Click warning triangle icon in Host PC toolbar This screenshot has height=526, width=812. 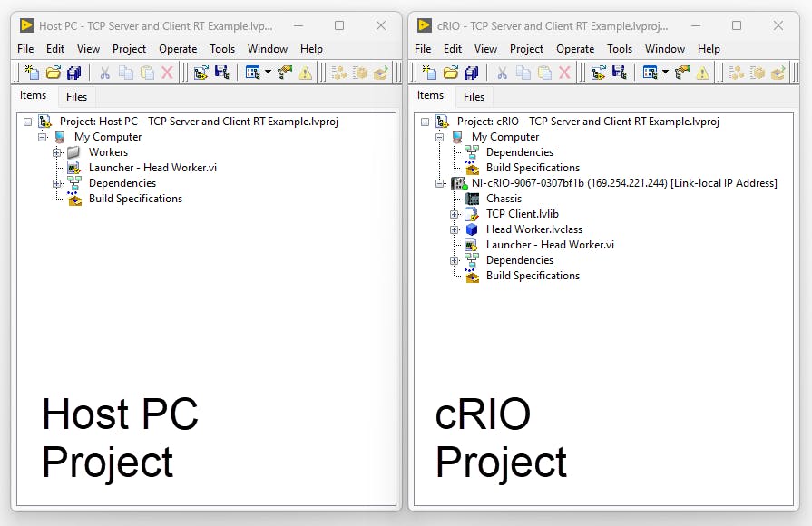pyautogui.click(x=306, y=73)
